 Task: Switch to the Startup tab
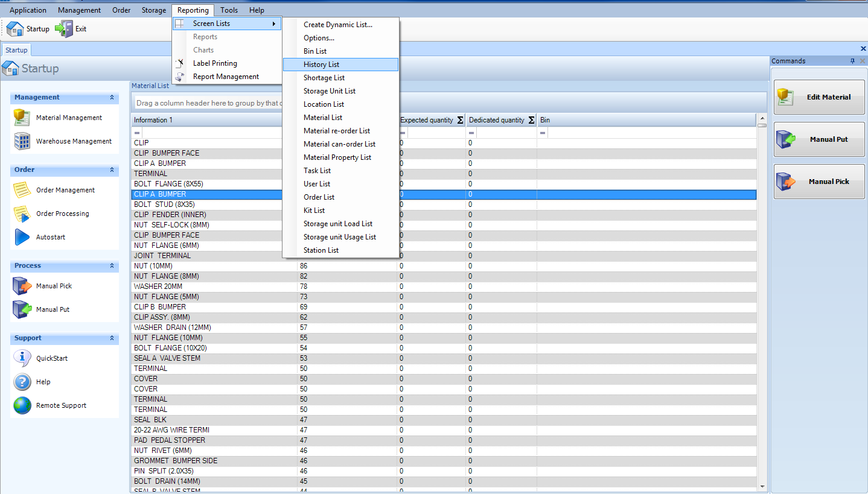coord(16,50)
